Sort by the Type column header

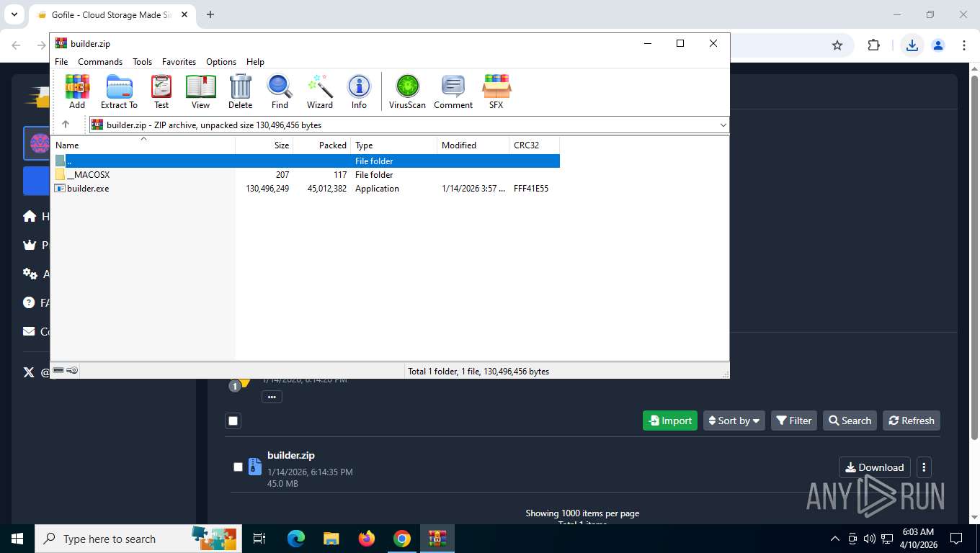tap(394, 145)
